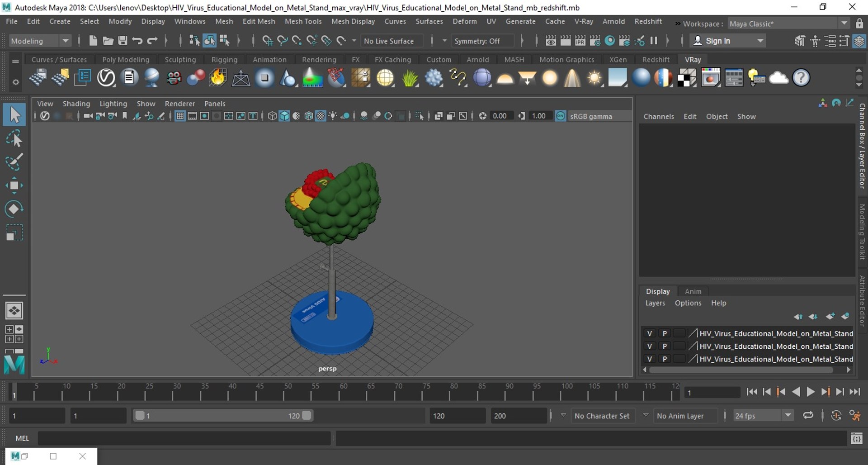Click the Redo arrow icon

click(x=152, y=41)
